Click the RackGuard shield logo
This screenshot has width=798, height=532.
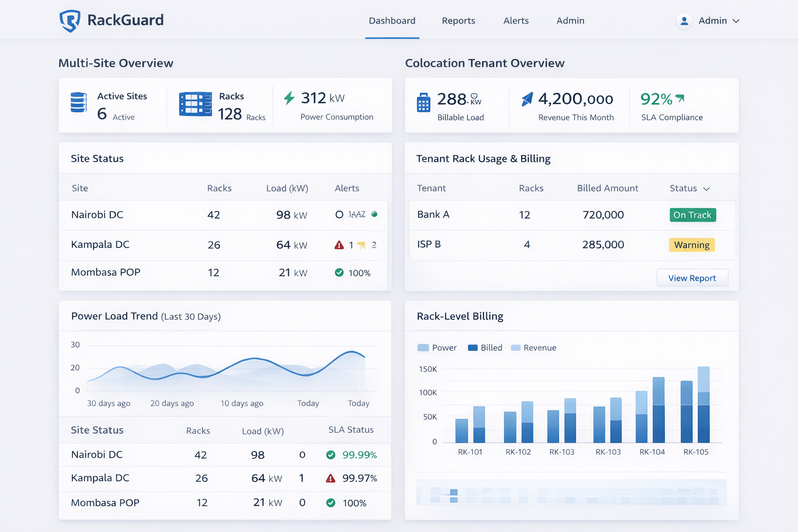click(70, 21)
